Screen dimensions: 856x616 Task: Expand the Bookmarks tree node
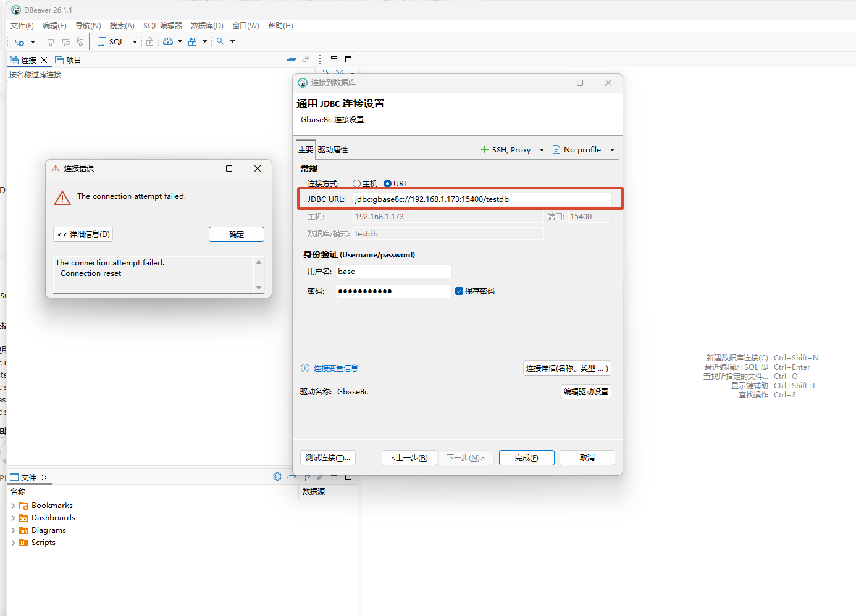13,506
